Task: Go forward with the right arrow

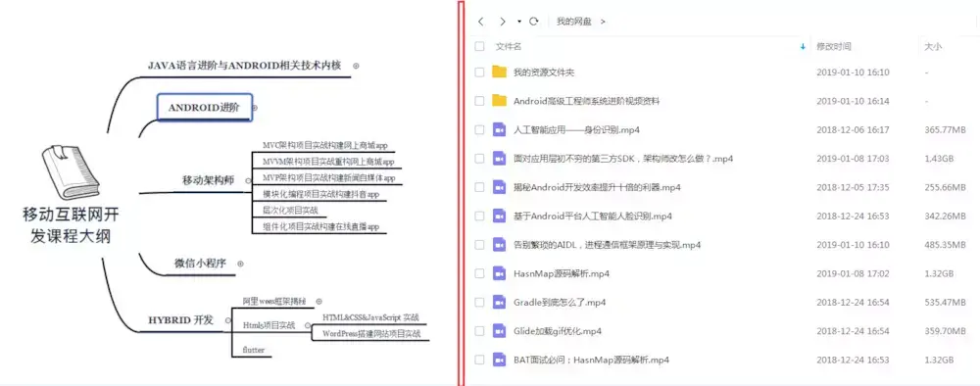Action: [x=503, y=22]
